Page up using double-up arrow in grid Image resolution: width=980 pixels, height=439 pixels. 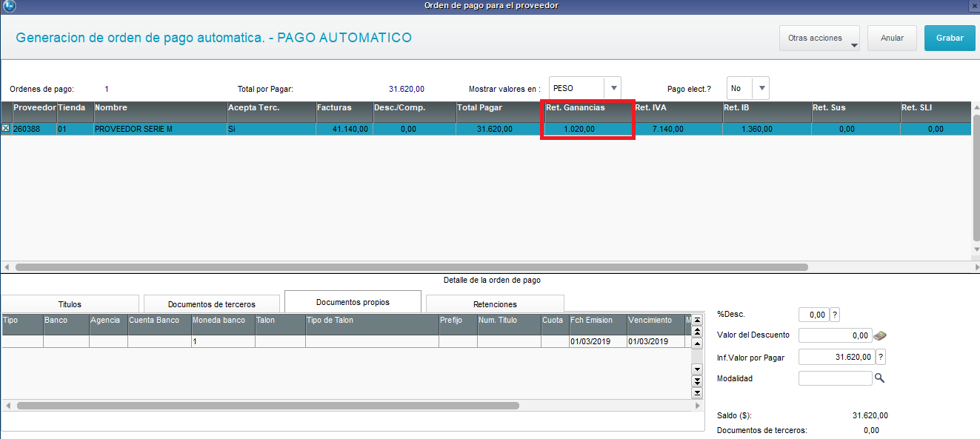697,332
